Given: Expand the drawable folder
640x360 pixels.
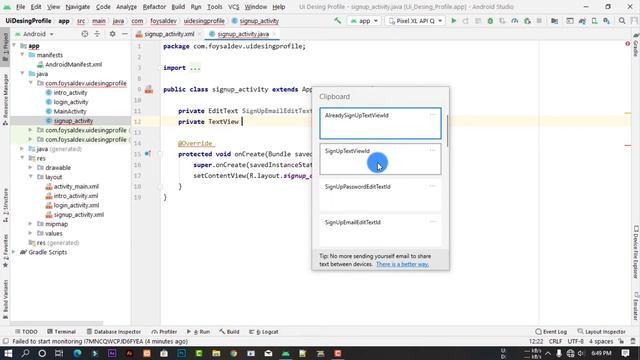Looking at the screenshot, I should (31, 167).
